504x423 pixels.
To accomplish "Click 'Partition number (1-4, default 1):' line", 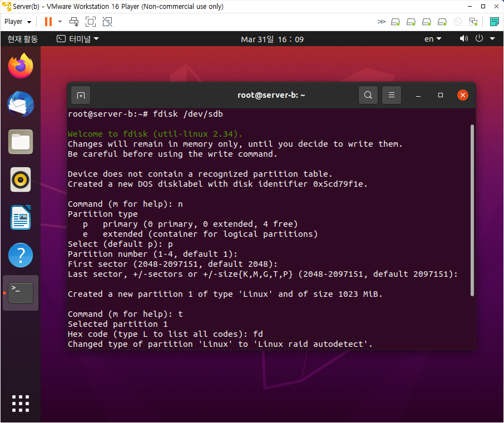I will pyautogui.click(x=152, y=254).
